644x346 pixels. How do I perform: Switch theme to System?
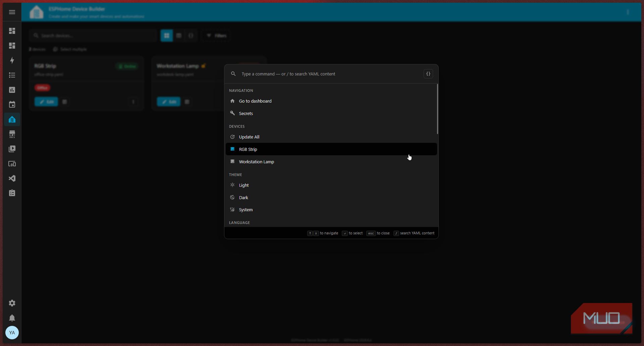click(331, 210)
